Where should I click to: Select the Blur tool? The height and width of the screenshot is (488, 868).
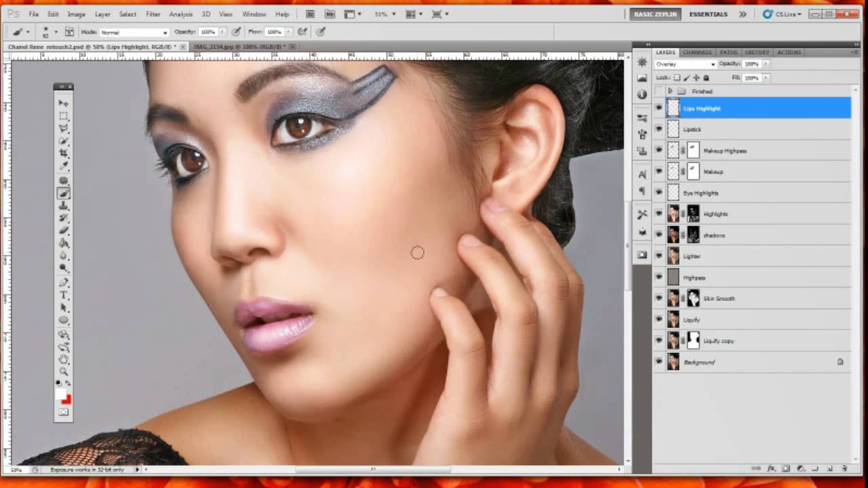tap(64, 255)
